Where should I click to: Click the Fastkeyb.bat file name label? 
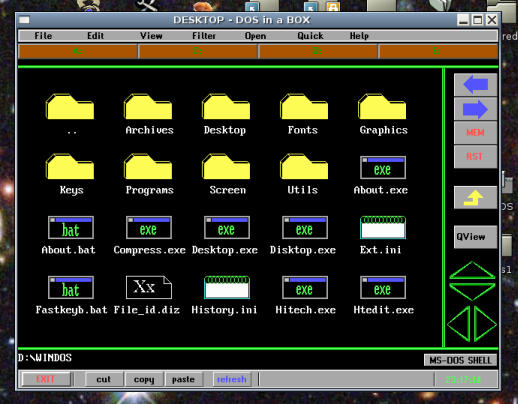coord(71,310)
